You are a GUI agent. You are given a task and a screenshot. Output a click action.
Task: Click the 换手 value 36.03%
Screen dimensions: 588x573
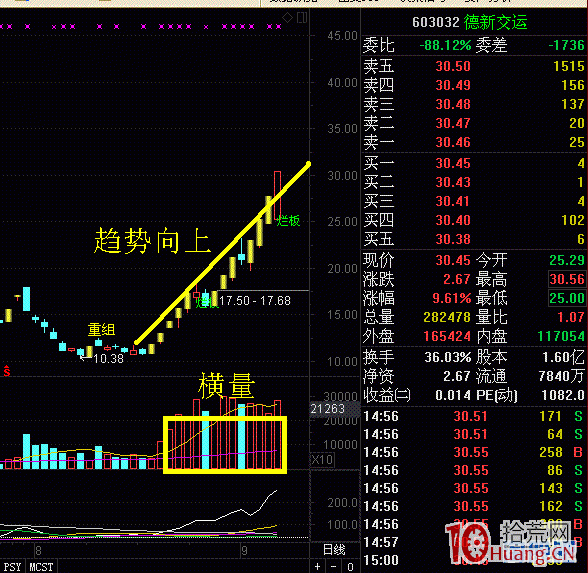[447, 357]
